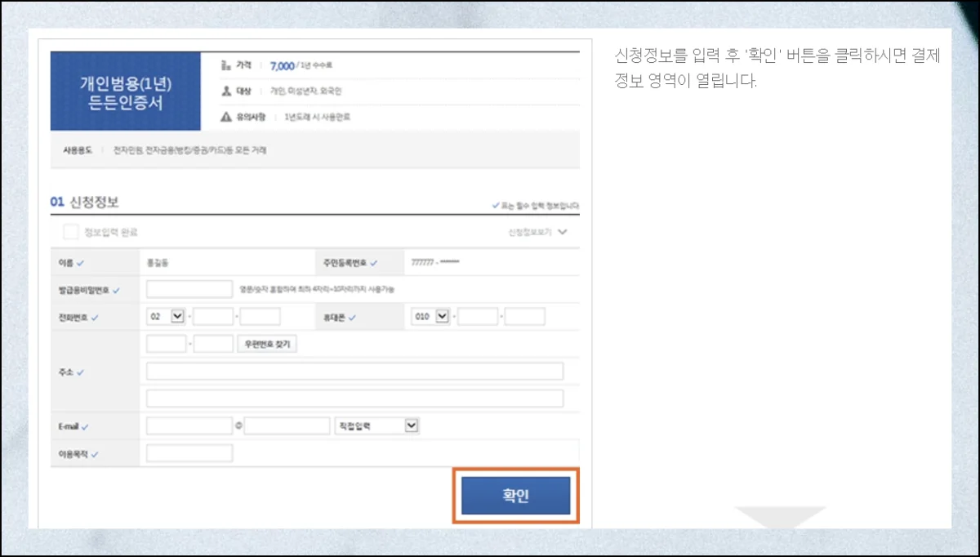Click the E-mail domain field after @

pyautogui.click(x=287, y=426)
